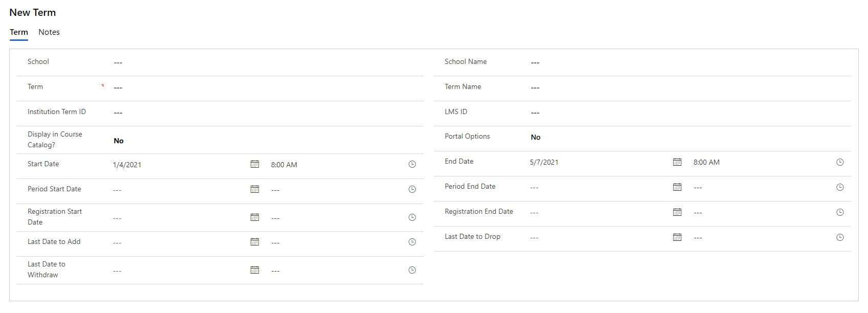
Task: Select the Term tab
Action: pyautogui.click(x=19, y=32)
